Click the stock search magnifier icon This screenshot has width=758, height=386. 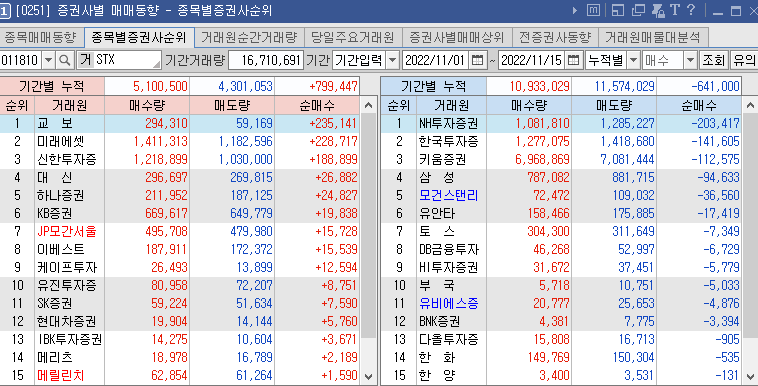(65, 60)
